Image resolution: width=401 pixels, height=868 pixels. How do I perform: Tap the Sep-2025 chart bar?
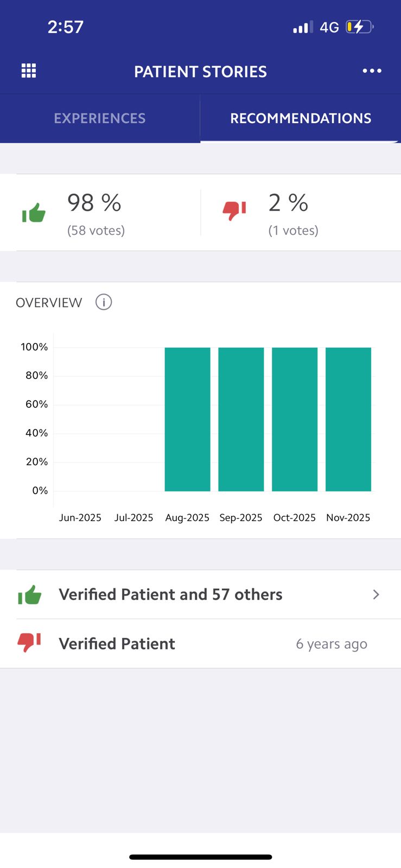pyautogui.click(x=241, y=419)
